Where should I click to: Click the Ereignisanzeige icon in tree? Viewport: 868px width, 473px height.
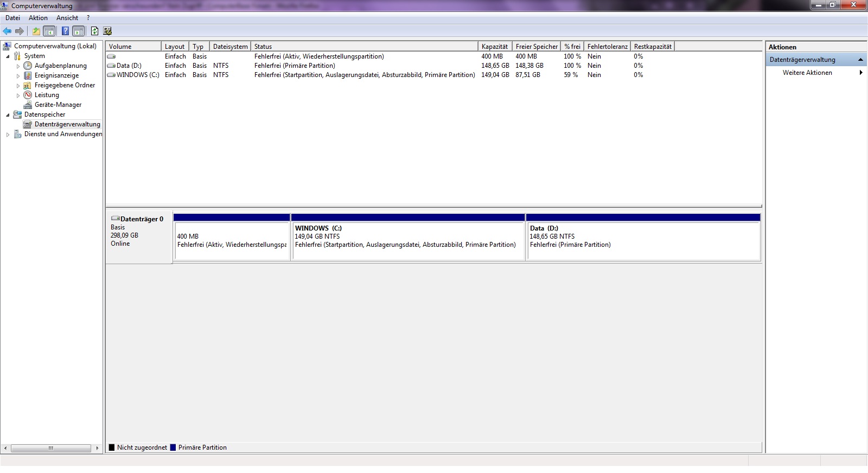coord(28,75)
